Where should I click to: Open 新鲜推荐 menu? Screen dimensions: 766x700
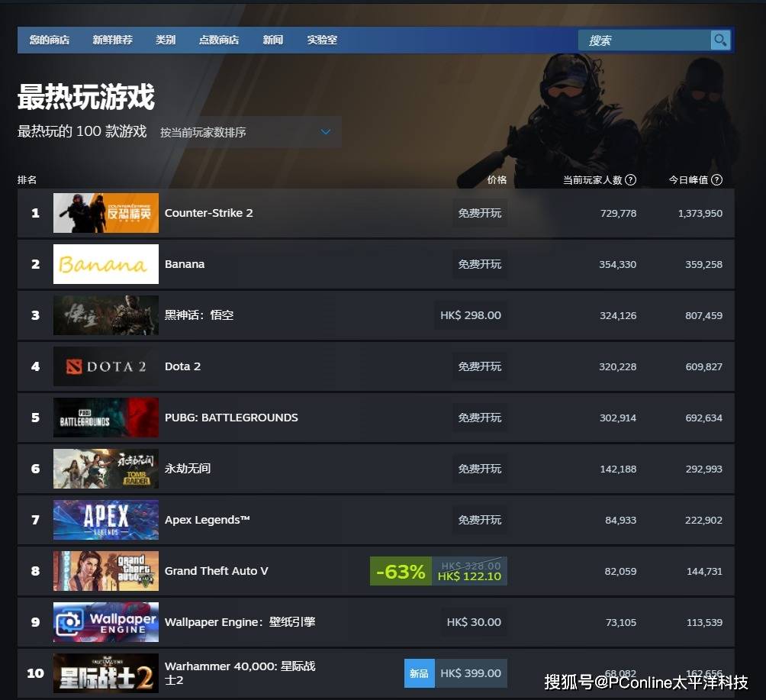(x=113, y=40)
